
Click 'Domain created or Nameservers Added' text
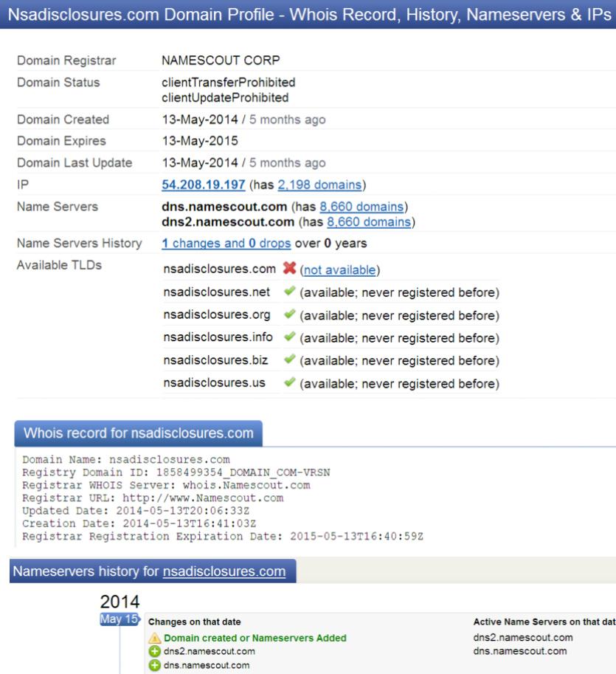(x=255, y=638)
